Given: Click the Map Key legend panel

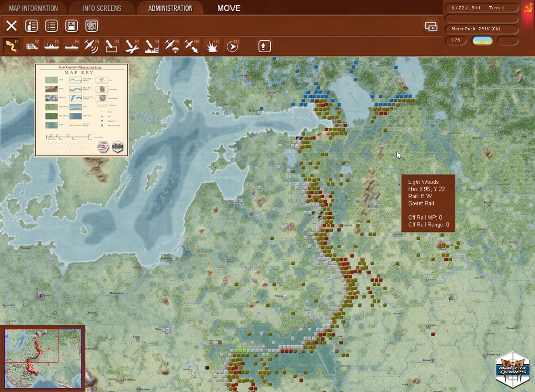Looking at the screenshot, I should (x=82, y=110).
